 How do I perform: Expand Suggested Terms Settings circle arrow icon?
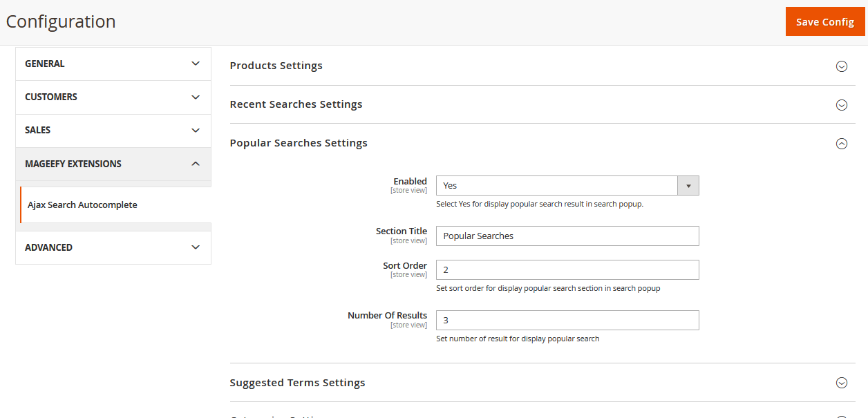pos(841,383)
